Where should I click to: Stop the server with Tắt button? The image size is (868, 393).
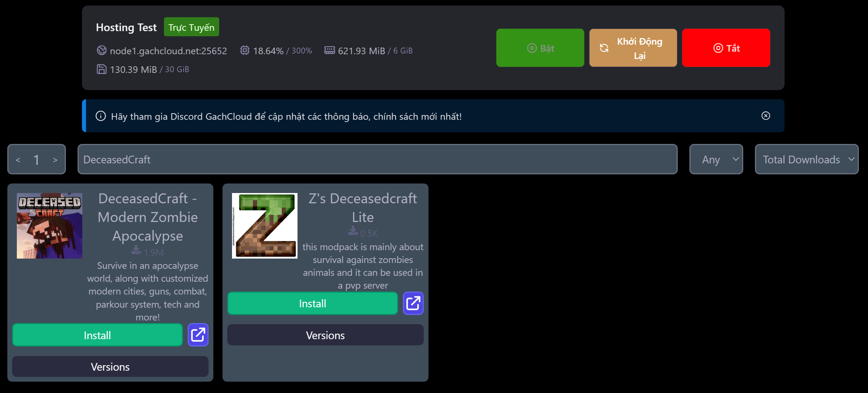tap(726, 48)
